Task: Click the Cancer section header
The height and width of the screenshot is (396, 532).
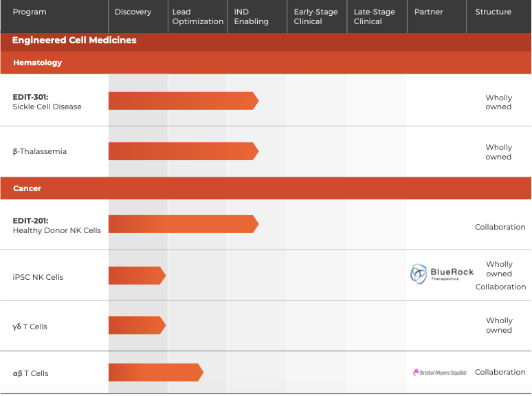Action: 27,188
